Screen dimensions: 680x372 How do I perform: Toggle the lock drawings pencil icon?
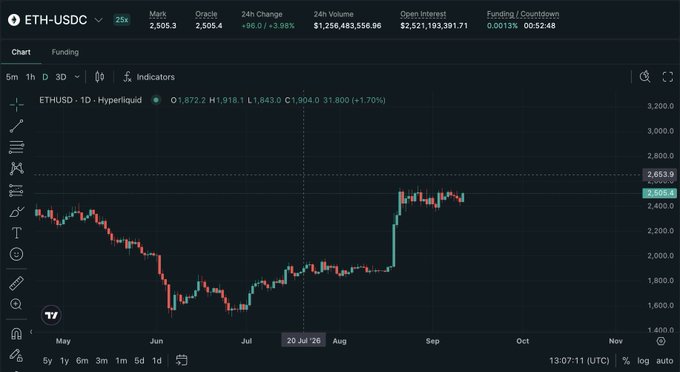point(16,356)
